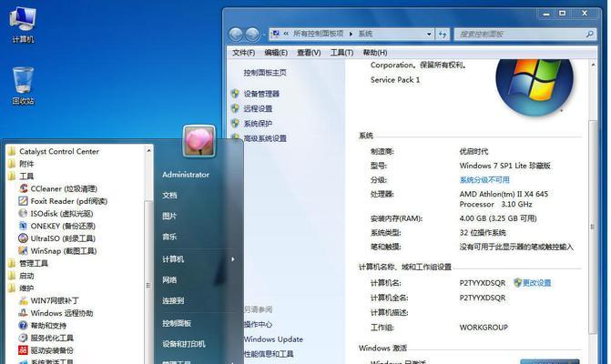Launch ONEKEY (备份还原)
The image size is (611, 364).
pyautogui.click(x=56, y=227)
